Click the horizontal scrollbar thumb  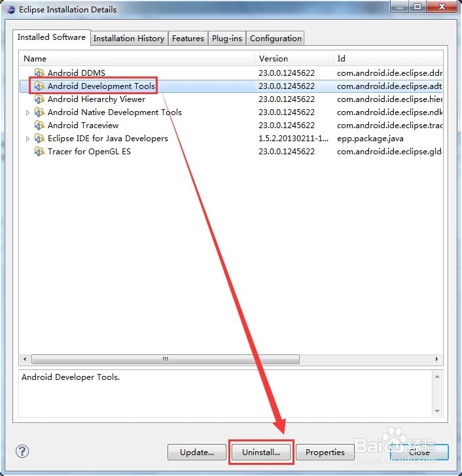click(x=166, y=359)
